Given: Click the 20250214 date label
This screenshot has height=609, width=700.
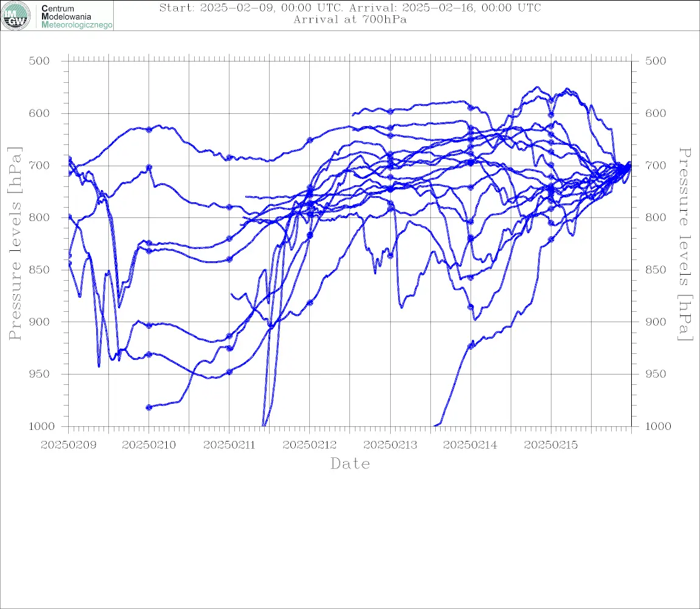Looking at the screenshot, I should click(471, 445).
